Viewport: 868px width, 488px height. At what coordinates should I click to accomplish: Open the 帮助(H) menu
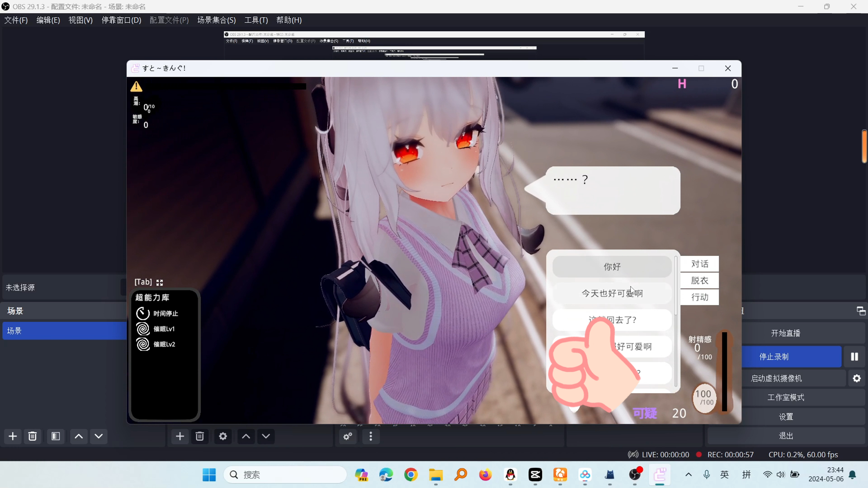pyautogui.click(x=289, y=20)
